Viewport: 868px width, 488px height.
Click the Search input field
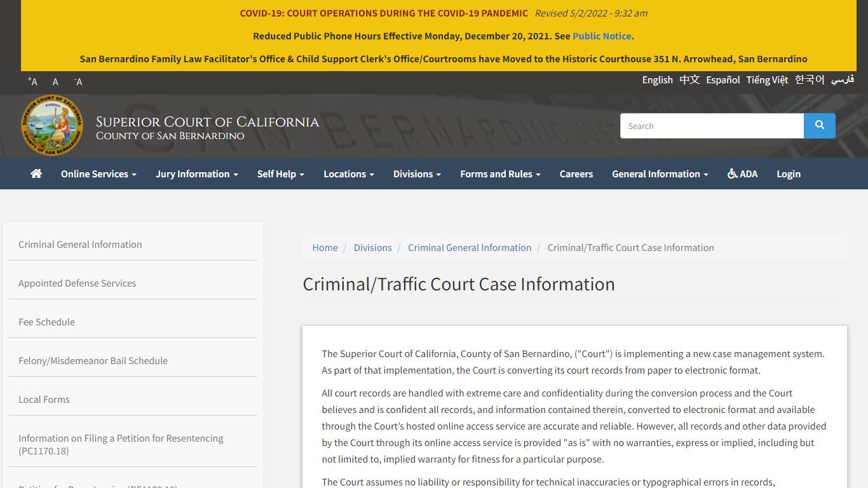712,126
